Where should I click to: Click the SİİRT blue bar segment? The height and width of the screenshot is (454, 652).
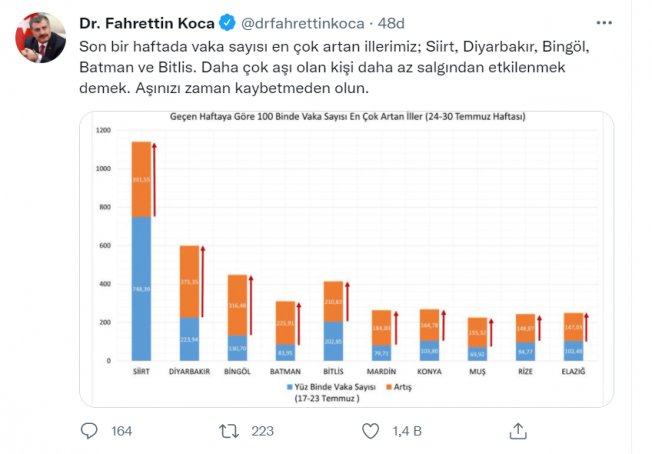tap(141, 289)
